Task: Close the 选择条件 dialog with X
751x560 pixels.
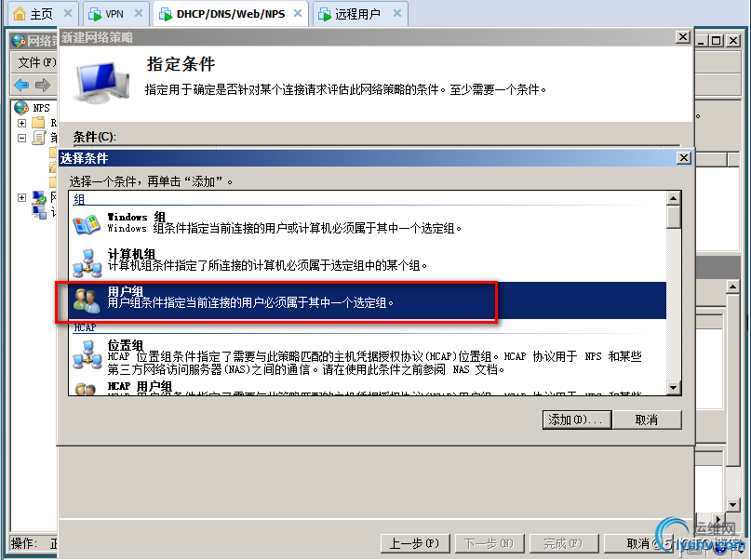Action: (684, 157)
